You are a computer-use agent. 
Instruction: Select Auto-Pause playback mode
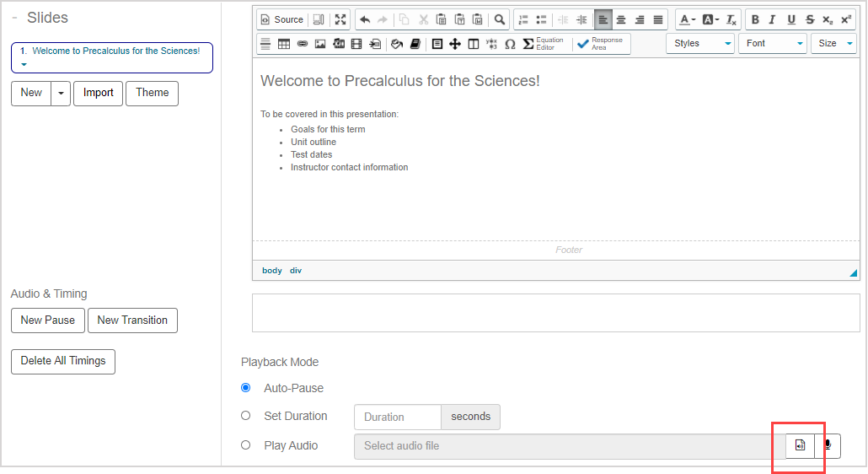[x=246, y=388]
